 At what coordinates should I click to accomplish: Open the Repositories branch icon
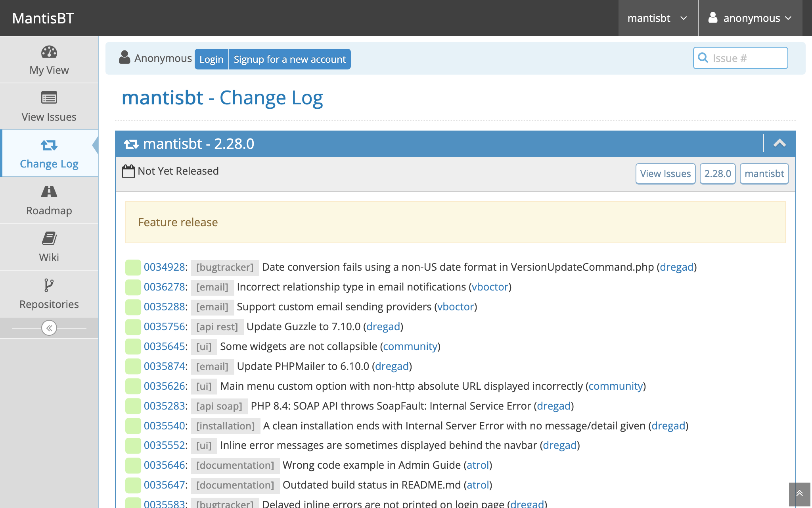click(x=49, y=285)
